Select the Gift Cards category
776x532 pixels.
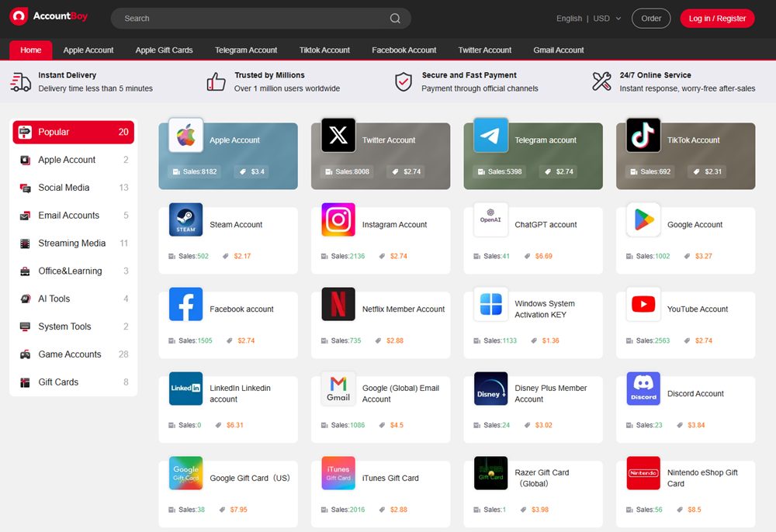[x=73, y=382]
